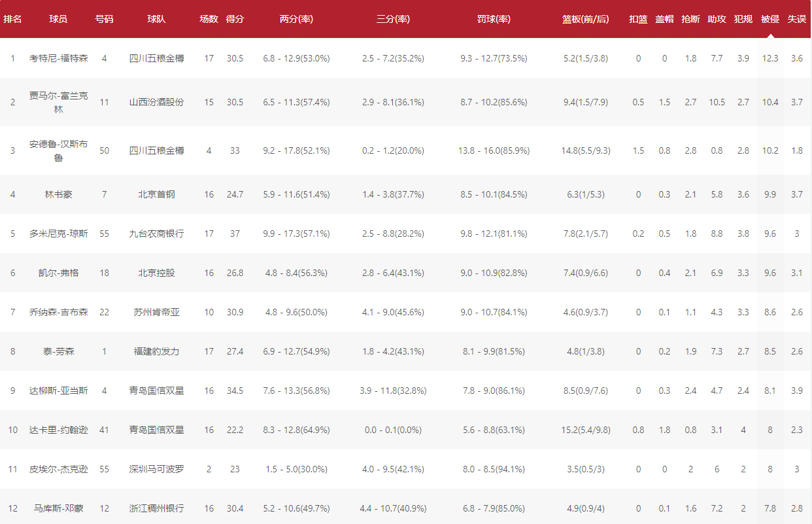Open player 凯尔-弗格

coord(58,273)
